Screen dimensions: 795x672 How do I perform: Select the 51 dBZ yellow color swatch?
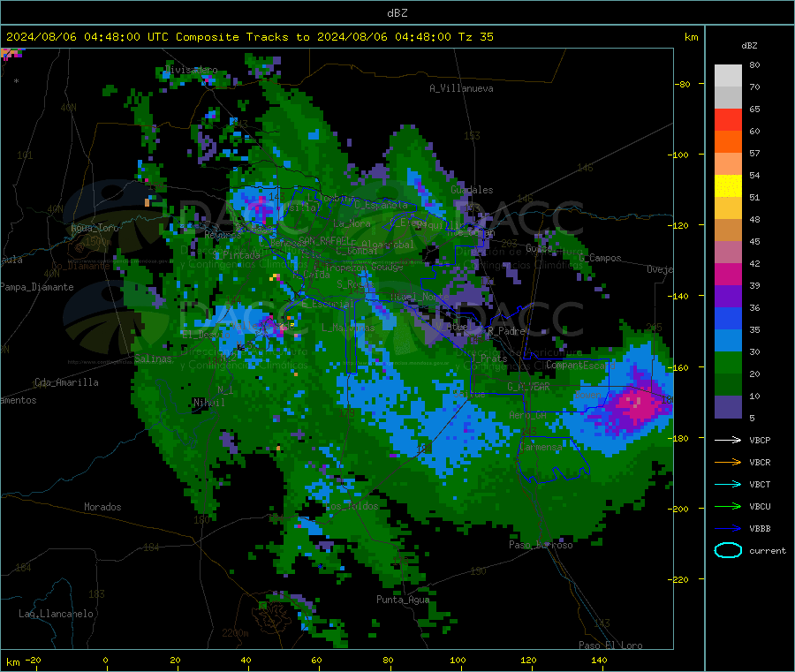[728, 186]
